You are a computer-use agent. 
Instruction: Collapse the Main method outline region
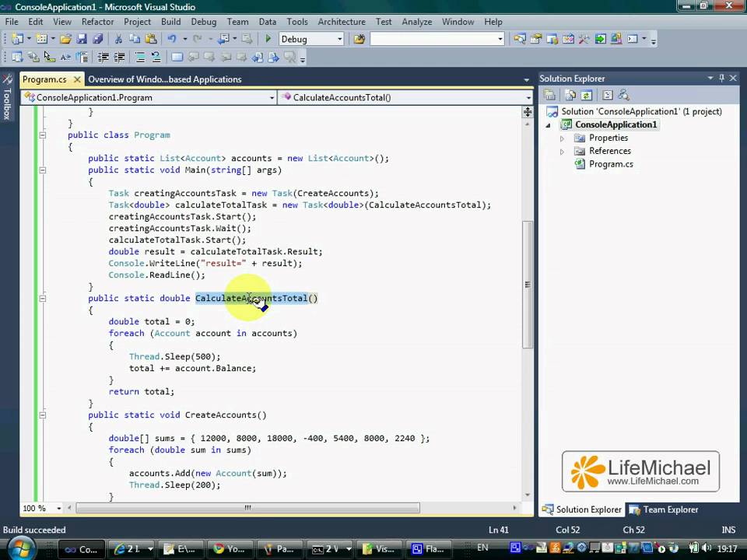tap(42, 170)
